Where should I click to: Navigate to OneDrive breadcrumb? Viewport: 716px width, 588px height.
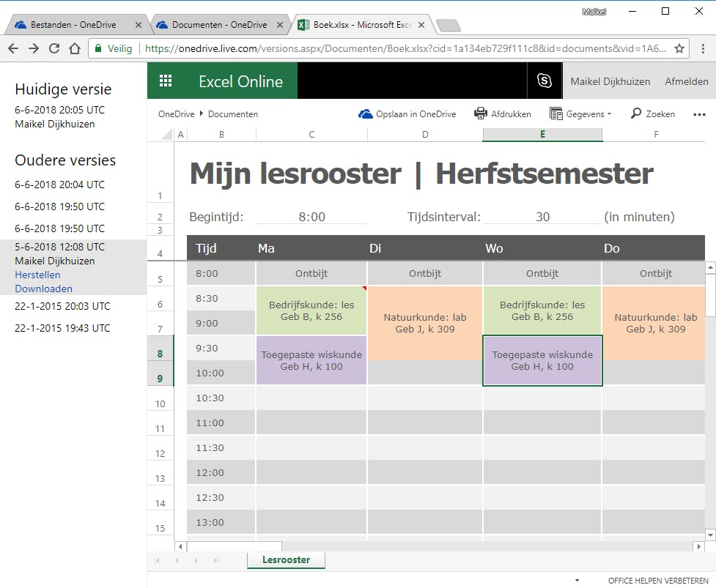pyautogui.click(x=177, y=114)
